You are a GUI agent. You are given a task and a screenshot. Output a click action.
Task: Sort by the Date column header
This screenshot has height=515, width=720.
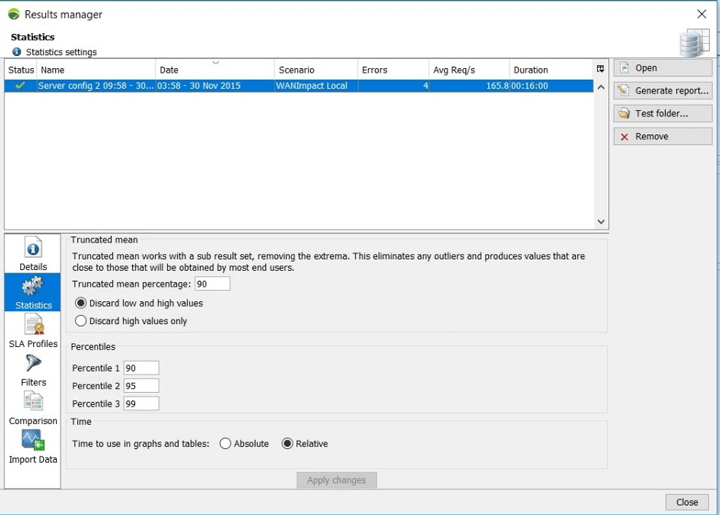point(215,70)
